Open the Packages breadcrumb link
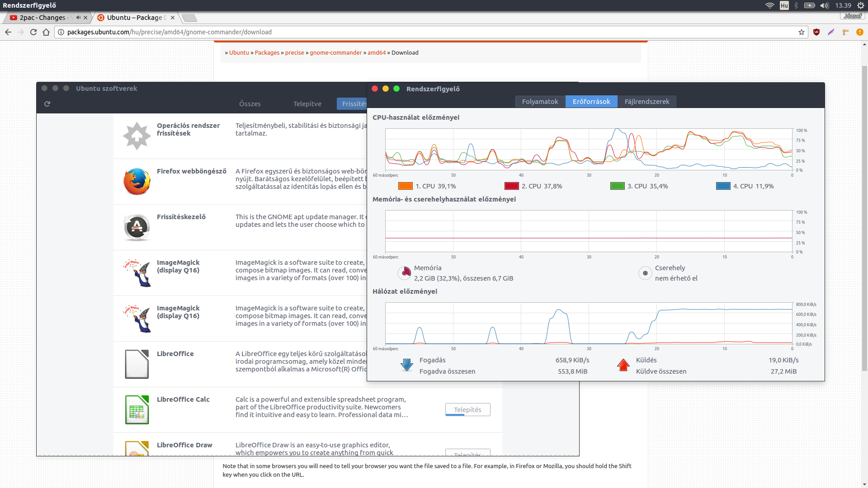Viewport: 868px width, 488px height. 267,53
